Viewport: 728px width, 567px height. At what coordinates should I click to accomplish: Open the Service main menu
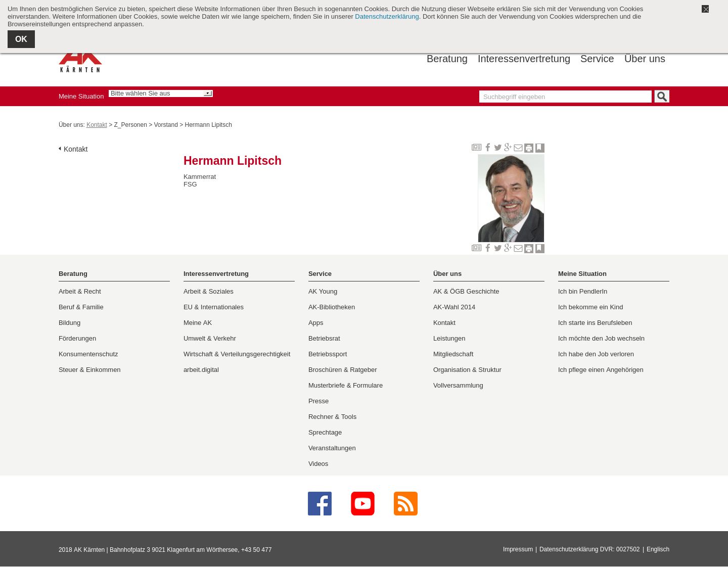pos(597,59)
